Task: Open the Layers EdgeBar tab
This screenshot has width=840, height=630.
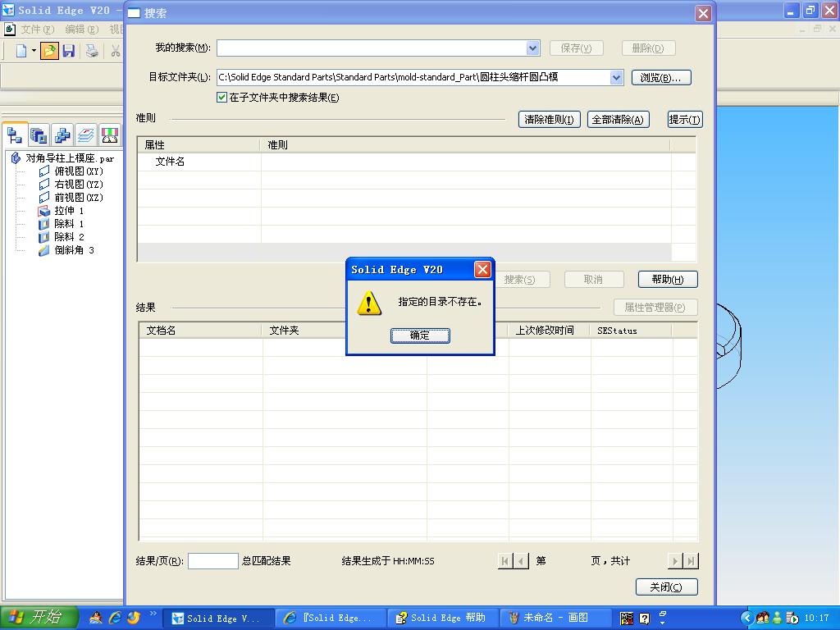Action: point(85,135)
